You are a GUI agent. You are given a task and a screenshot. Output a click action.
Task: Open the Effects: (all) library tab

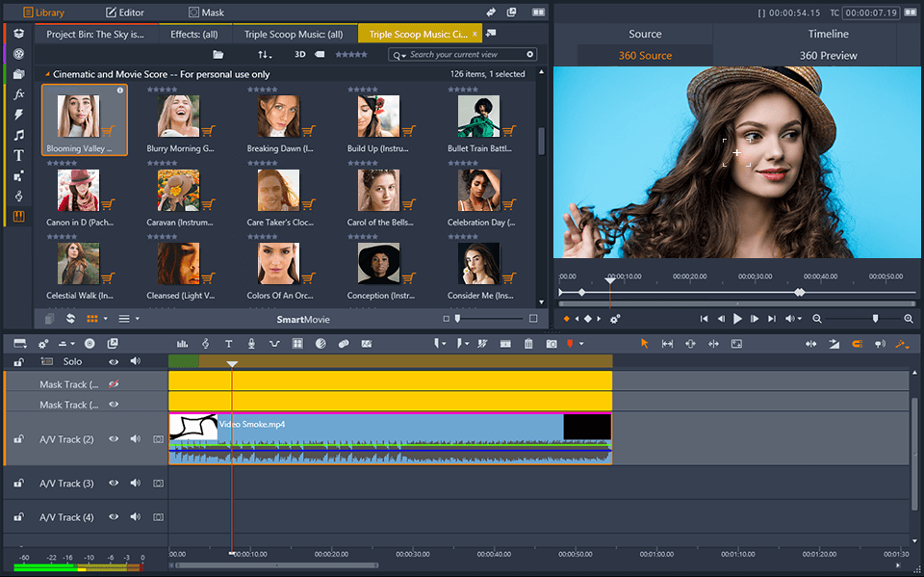click(x=196, y=34)
